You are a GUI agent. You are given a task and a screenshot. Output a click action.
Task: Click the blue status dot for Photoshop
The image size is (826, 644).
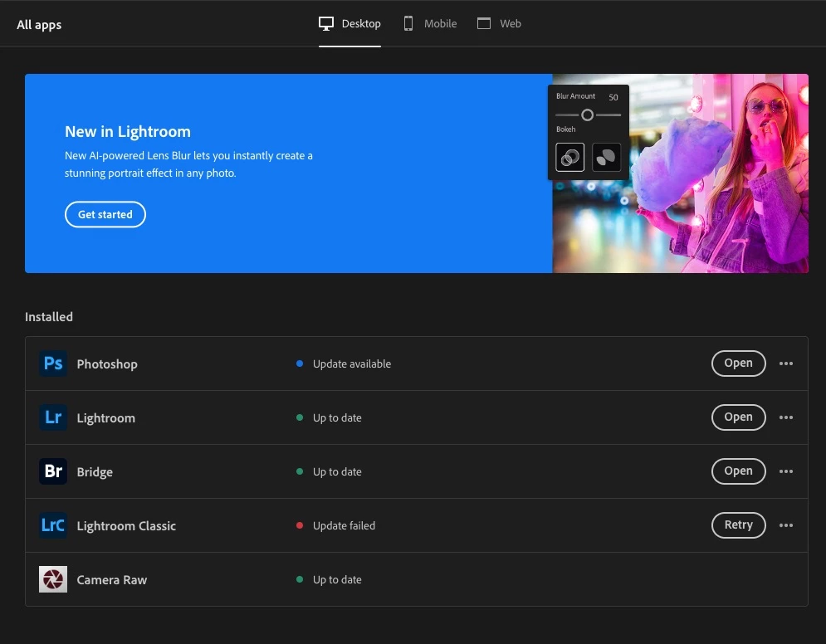(x=300, y=363)
